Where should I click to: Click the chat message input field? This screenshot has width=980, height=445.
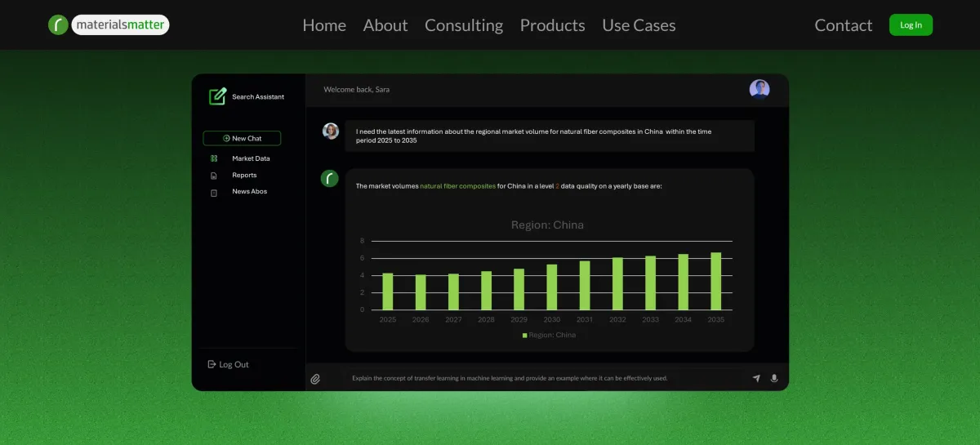click(539, 378)
